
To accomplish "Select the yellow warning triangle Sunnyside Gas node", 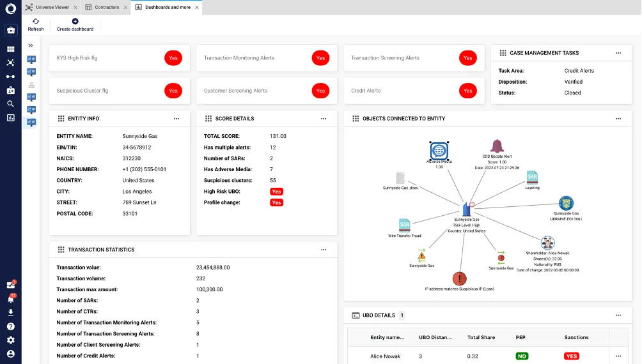I will pyautogui.click(x=422, y=255).
